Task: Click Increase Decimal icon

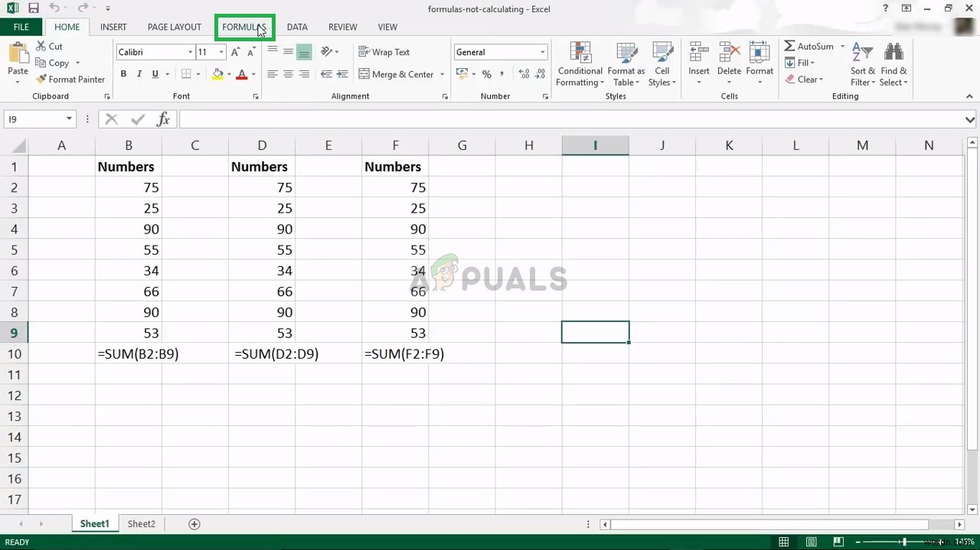Action: (x=524, y=74)
